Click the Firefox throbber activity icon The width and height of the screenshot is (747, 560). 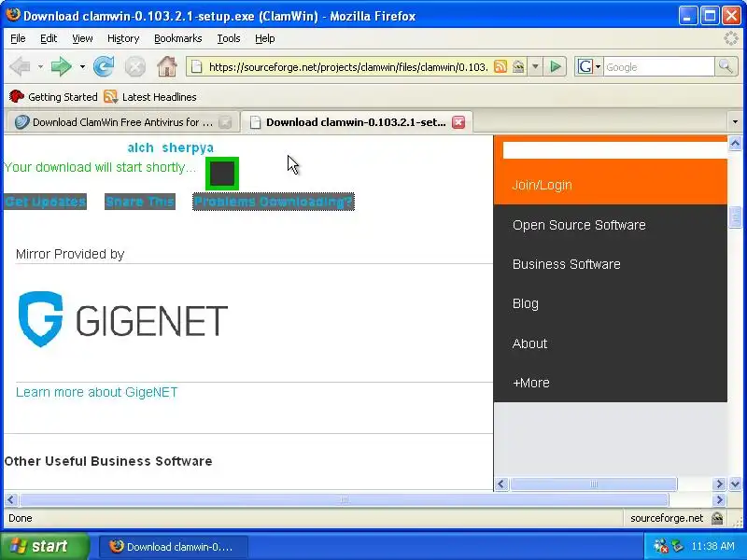pos(731,38)
